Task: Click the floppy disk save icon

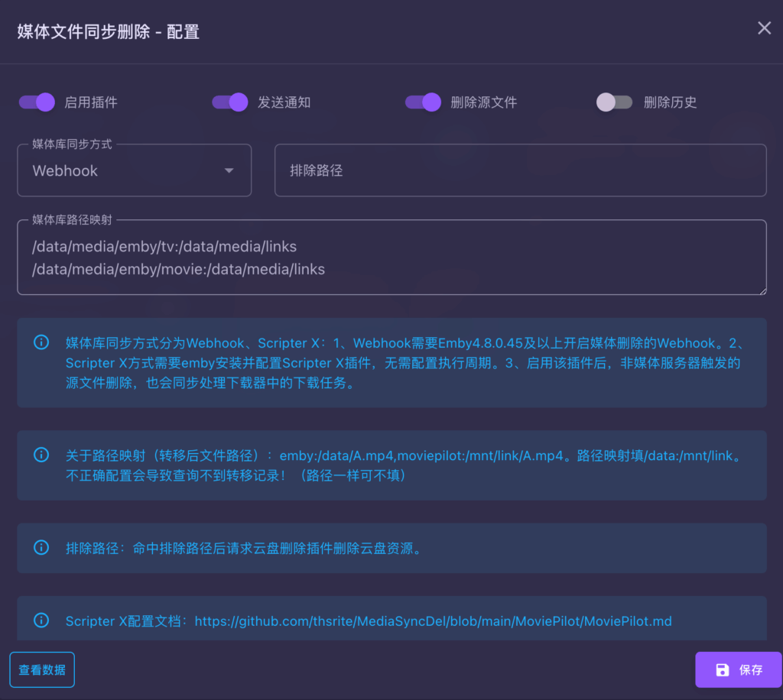Action: [722, 670]
